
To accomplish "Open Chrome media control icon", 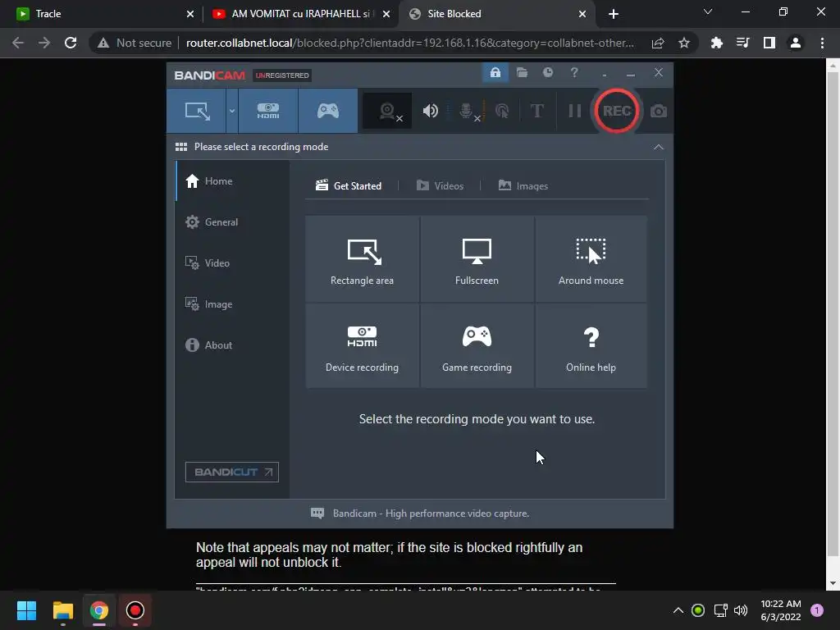I will 742,43.
